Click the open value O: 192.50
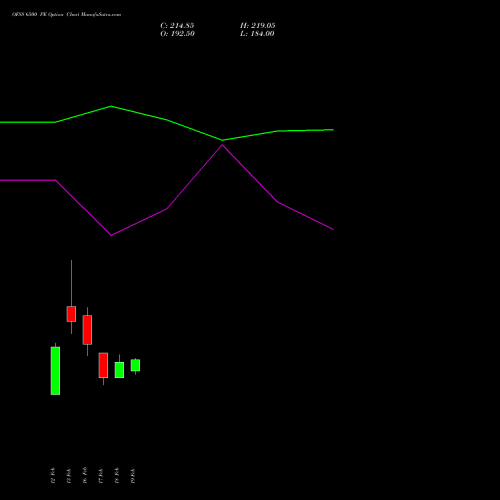500x500 pixels. [177, 34]
